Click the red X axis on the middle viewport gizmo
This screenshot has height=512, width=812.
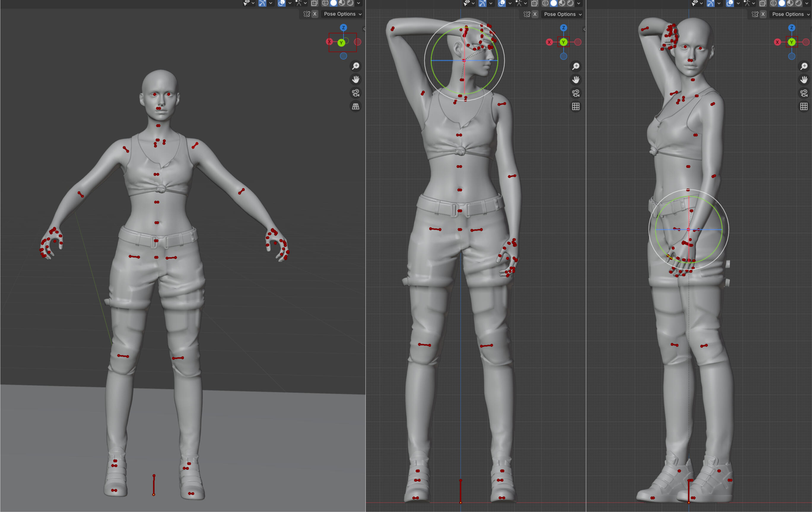pos(549,42)
